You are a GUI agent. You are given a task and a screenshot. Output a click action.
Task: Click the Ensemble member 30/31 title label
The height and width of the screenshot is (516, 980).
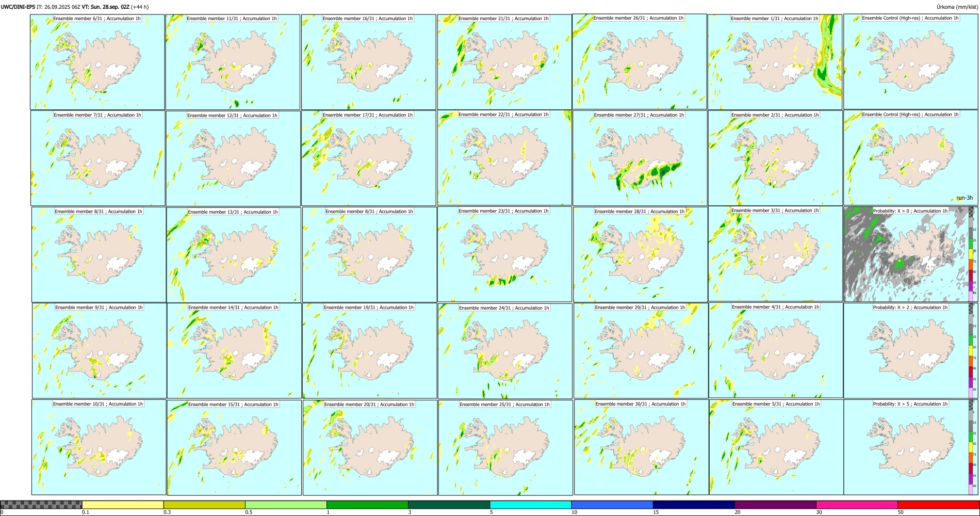(641, 404)
